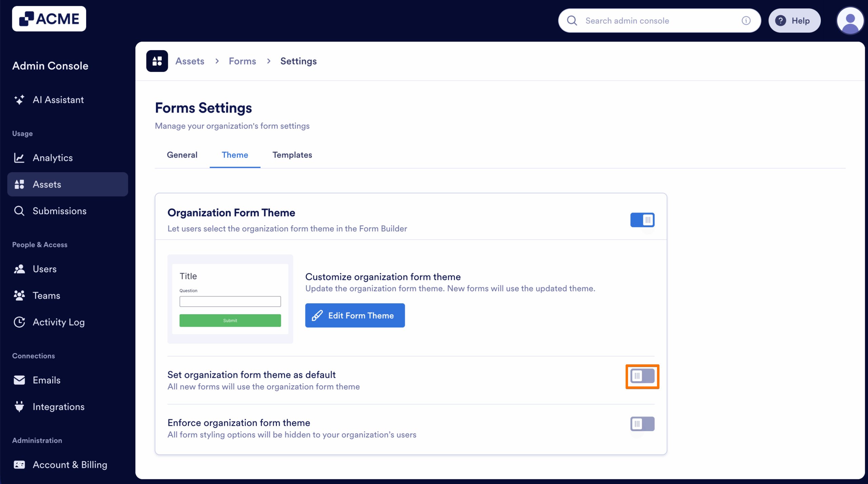
Task: Open Emails under Connections
Action: [46, 380]
